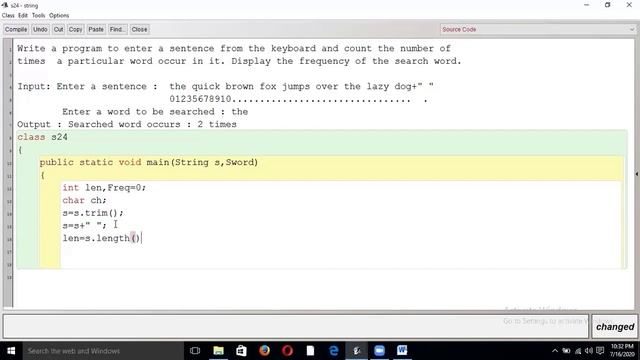Click the battery tray icon
This screenshot has height=360, width=640.
click(x=566, y=351)
